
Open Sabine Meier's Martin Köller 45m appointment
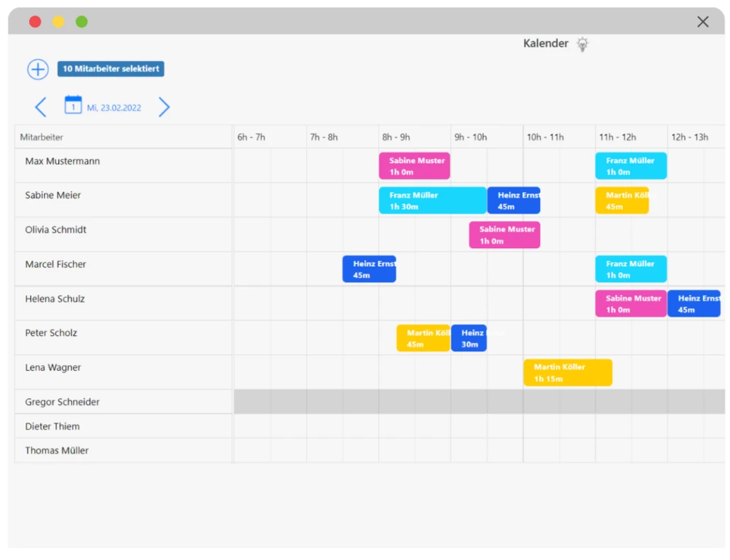pyautogui.click(x=622, y=201)
